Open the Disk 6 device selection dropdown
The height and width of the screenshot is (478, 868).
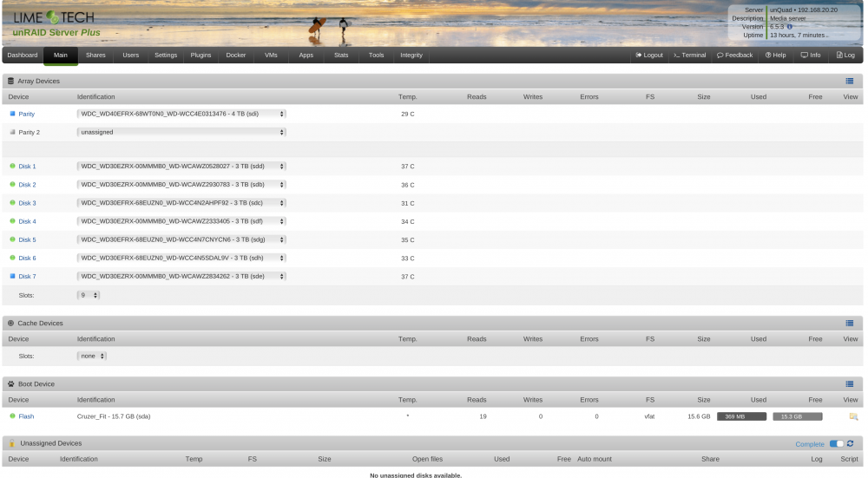click(x=181, y=258)
